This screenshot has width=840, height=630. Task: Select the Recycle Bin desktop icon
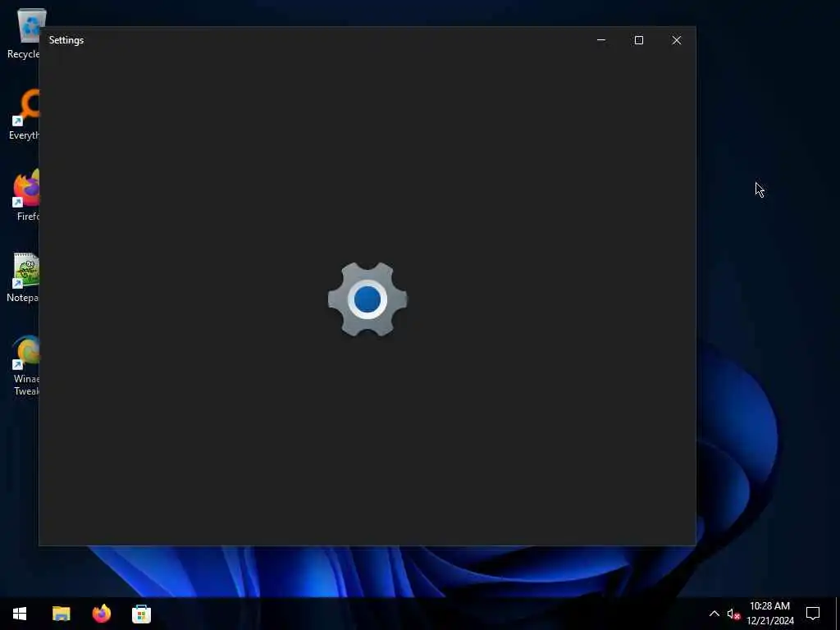click(24, 33)
